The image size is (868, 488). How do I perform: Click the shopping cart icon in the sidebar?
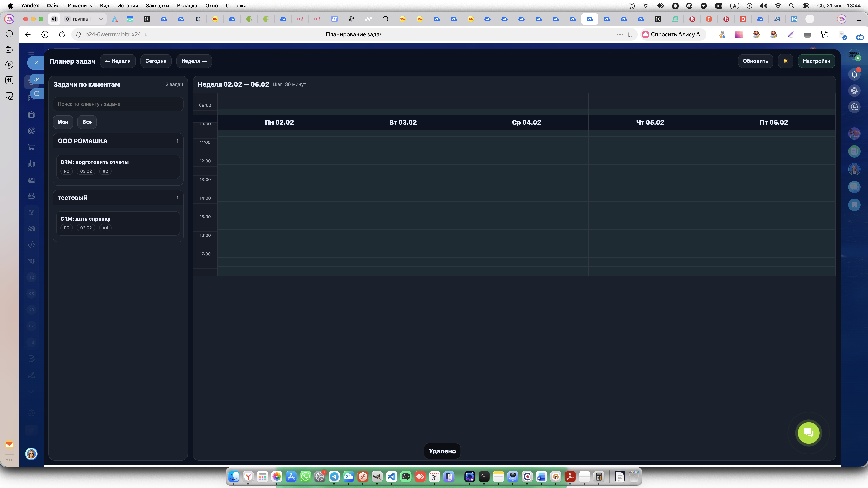31,147
